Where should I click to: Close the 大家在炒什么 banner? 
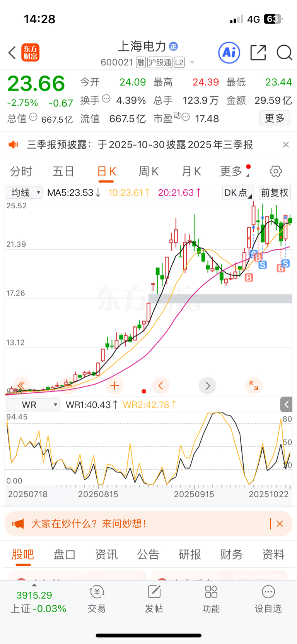tap(280, 524)
